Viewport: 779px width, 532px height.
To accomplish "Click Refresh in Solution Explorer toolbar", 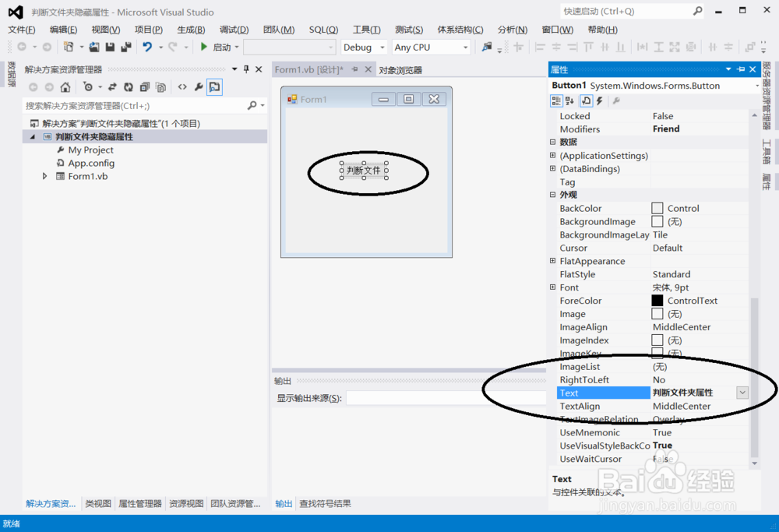I will click(x=127, y=88).
